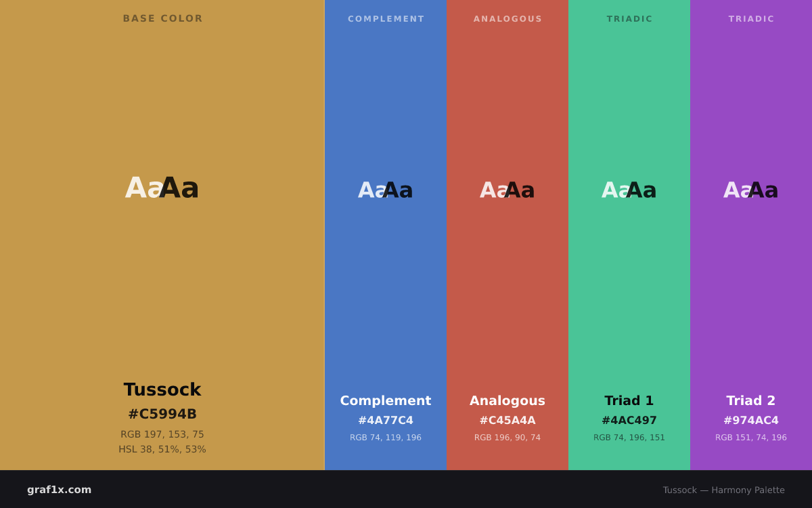Pick the purple Triad 2 swatch
Viewport: 812px width, 508px height.
[x=751, y=235]
